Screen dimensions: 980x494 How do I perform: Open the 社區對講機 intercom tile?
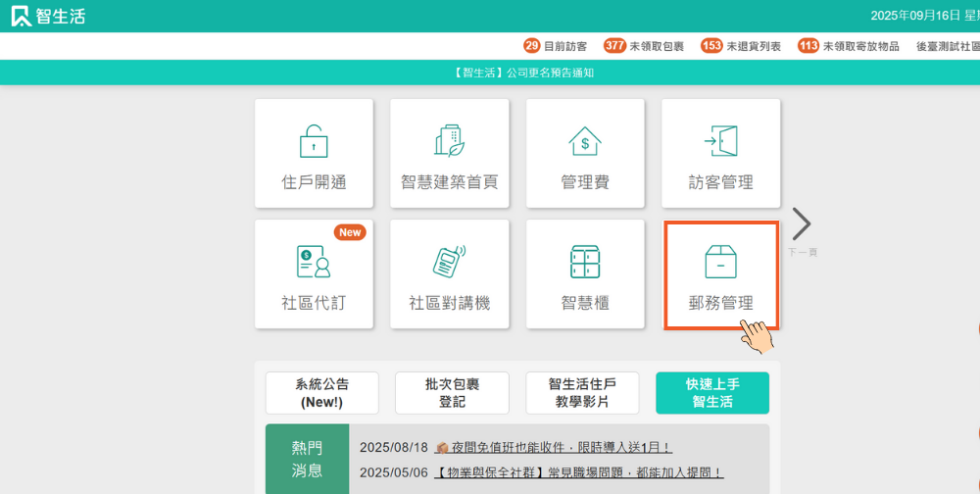[x=449, y=274]
